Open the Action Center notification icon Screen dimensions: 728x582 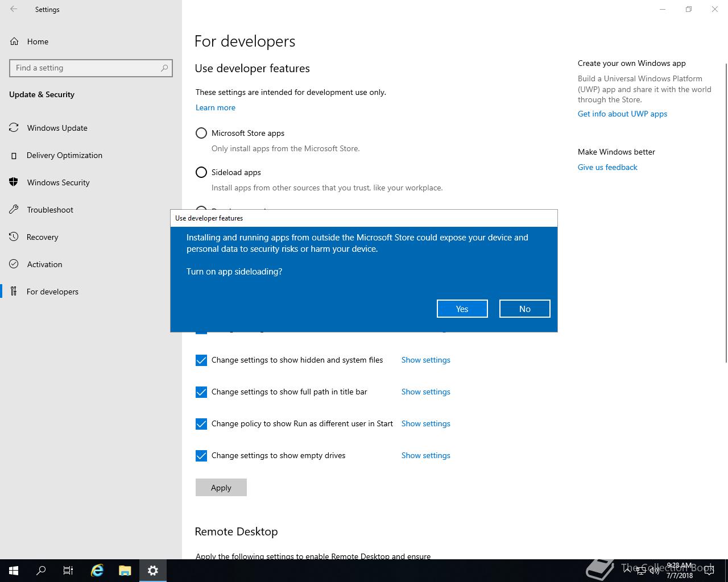[x=709, y=571]
